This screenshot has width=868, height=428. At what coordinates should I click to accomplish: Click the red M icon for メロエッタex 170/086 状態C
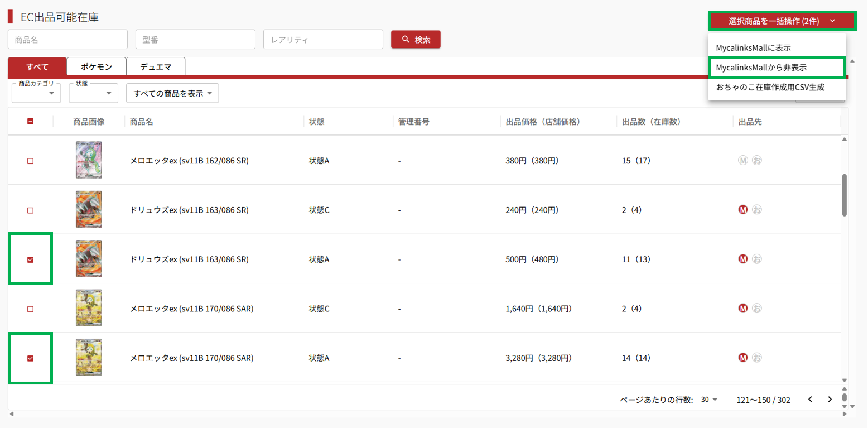(x=742, y=308)
